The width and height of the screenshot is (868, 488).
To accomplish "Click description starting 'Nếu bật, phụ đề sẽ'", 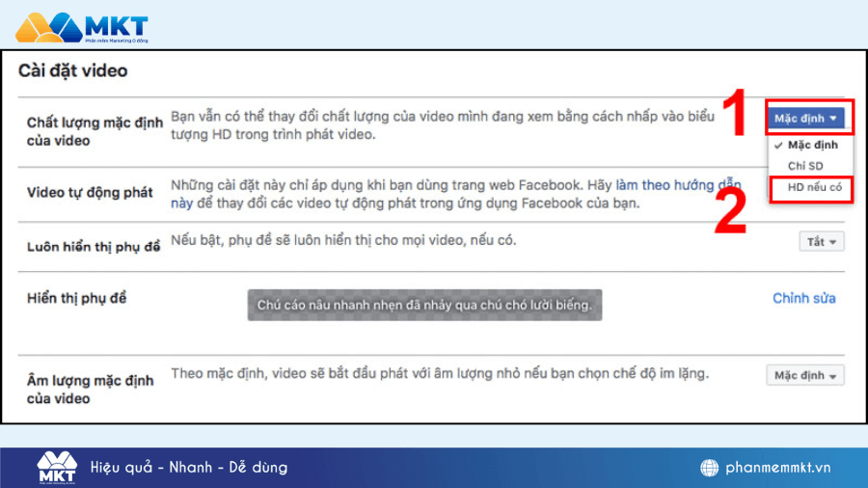I will (343, 240).
